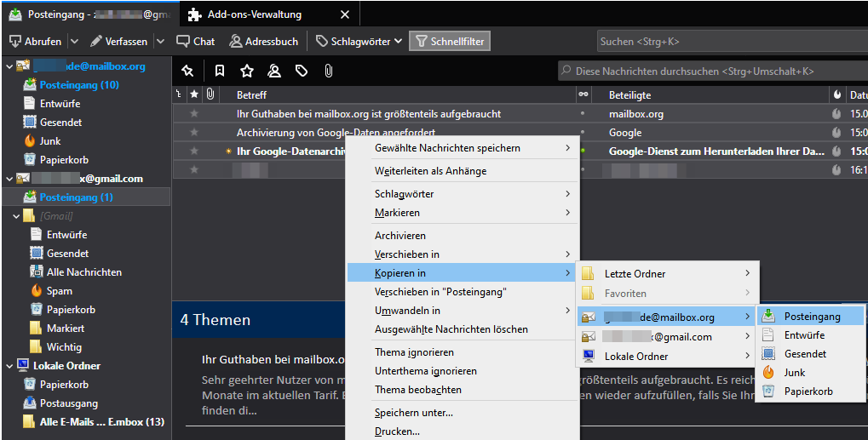Viewport: 868px width, 440px height.
Task: Copy to Gesendet in mailbox.org submenu
Action: coord(810,354)
